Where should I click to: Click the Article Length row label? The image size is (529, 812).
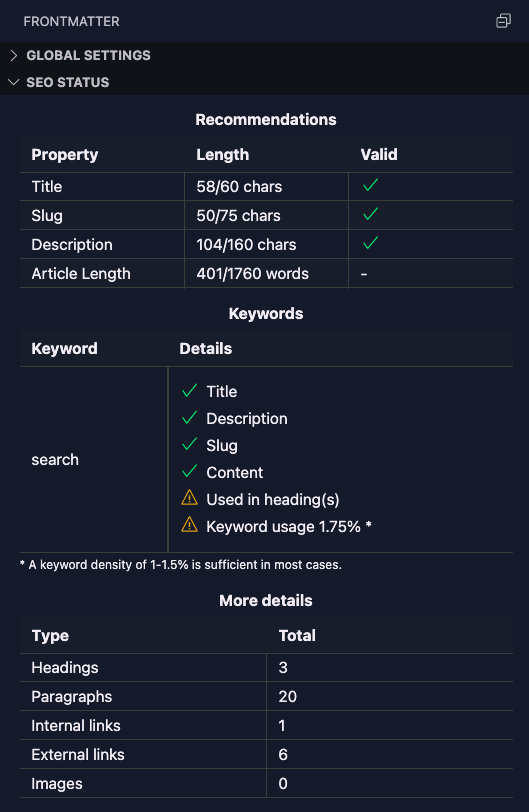coord(81,273)
